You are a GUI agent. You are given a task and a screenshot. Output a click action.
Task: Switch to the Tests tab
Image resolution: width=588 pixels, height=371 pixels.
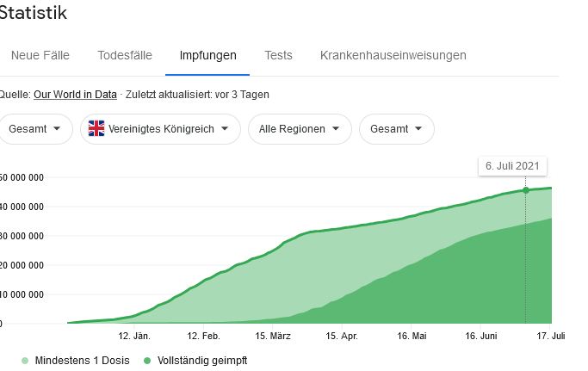pyautogui.click(x=278, y=55)
